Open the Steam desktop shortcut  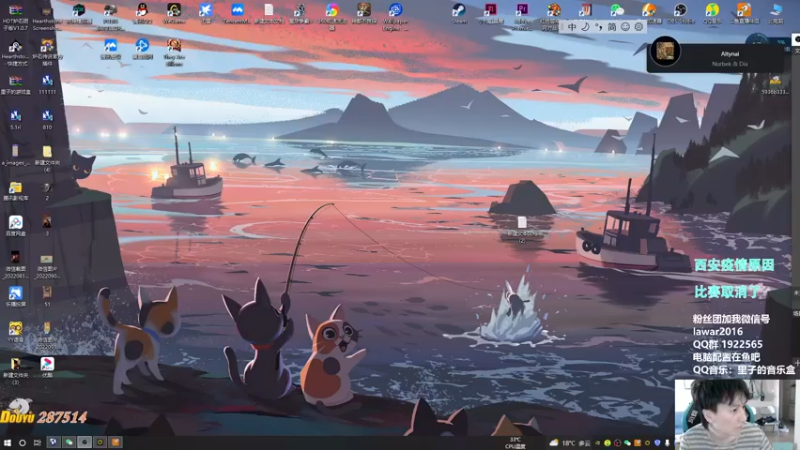click(x=459, y=10)
